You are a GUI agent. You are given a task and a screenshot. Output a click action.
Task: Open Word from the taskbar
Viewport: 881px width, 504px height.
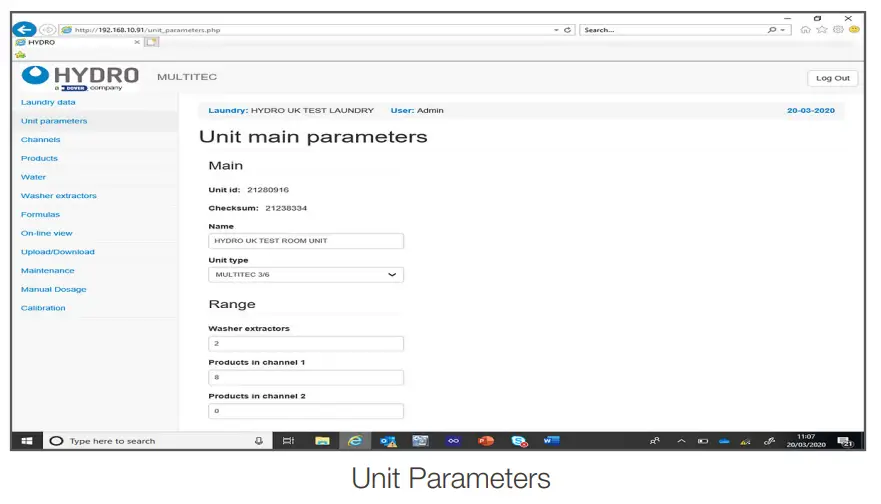[551, 441]
